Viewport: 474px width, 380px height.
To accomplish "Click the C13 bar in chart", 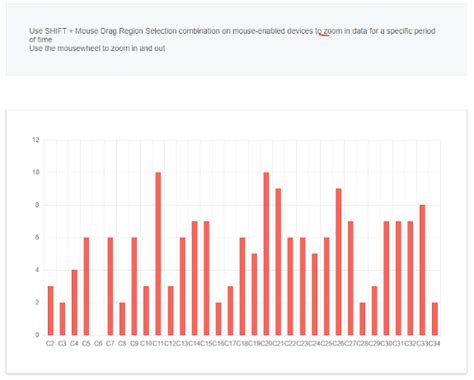I will [183, 286].
